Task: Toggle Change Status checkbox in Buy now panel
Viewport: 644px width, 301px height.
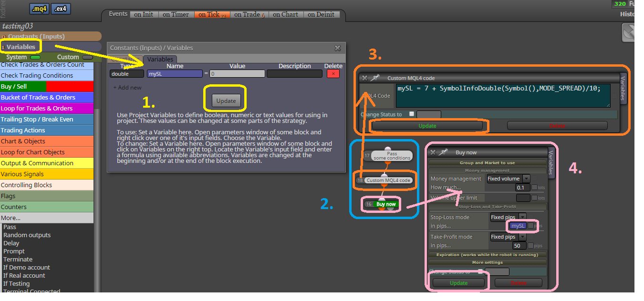Action: [480, 271]
